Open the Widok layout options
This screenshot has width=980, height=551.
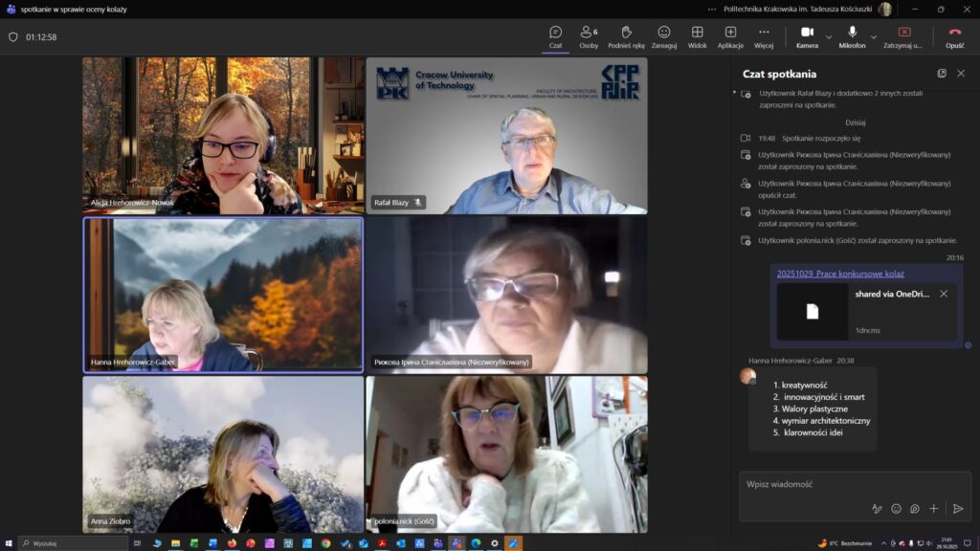[698, 36]
